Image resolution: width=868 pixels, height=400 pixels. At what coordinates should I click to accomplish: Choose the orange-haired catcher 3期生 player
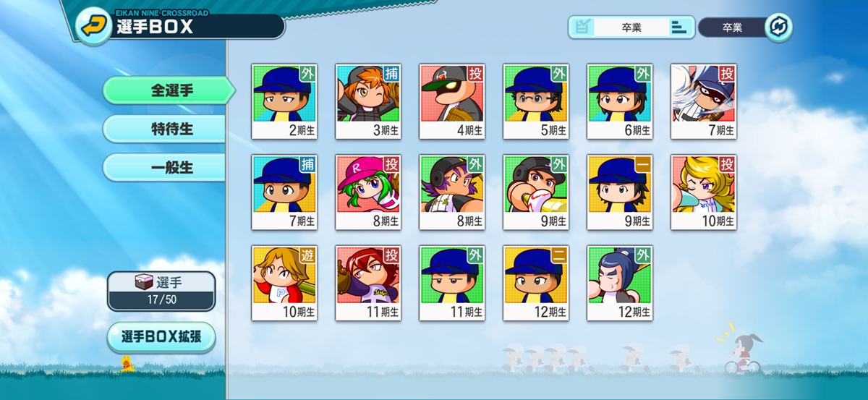[368, 101]
